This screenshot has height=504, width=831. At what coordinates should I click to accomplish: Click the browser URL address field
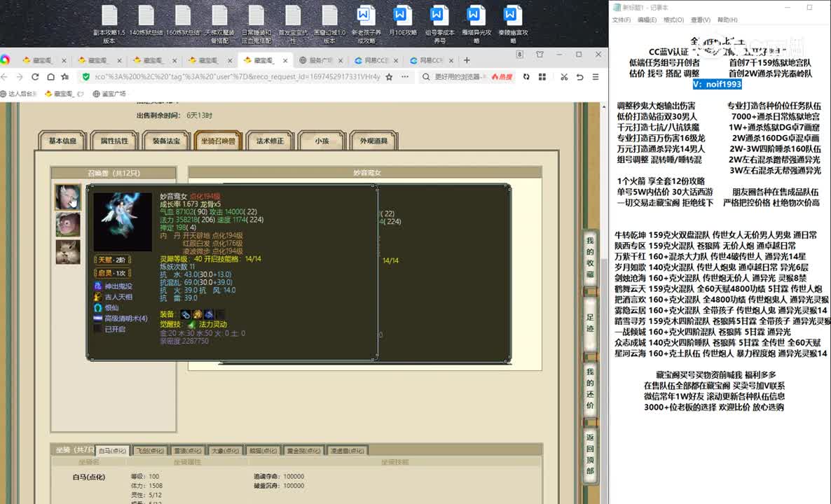pos(237,77)
